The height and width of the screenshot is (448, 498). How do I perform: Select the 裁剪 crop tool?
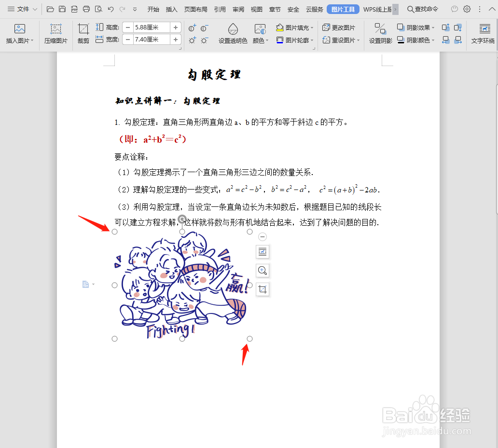[83, 34]
